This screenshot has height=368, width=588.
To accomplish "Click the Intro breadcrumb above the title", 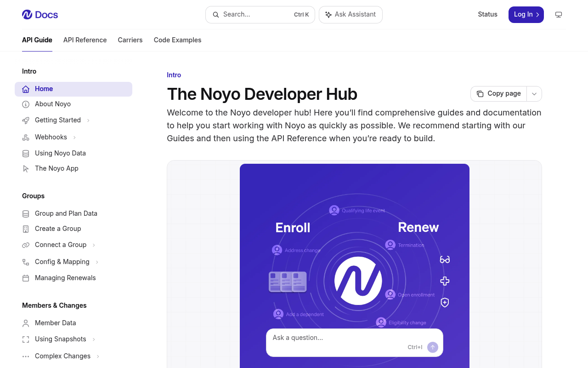I will tap(174, 75).
